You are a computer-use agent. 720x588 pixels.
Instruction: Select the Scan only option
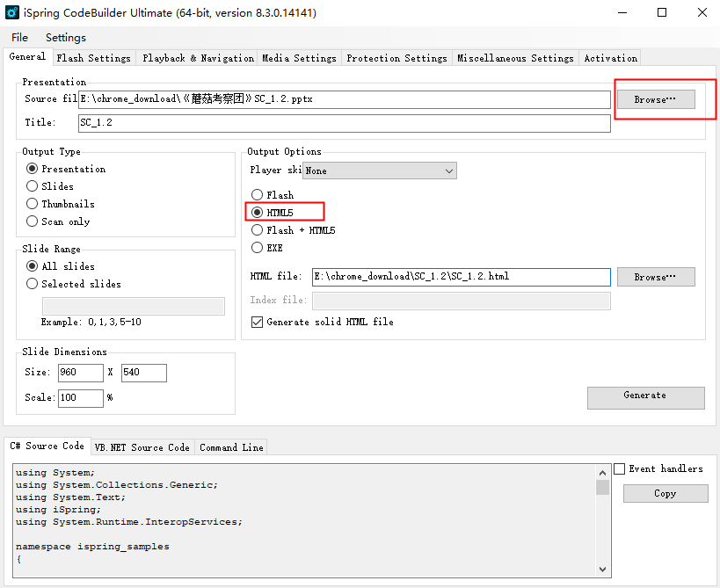click(58, 221)
